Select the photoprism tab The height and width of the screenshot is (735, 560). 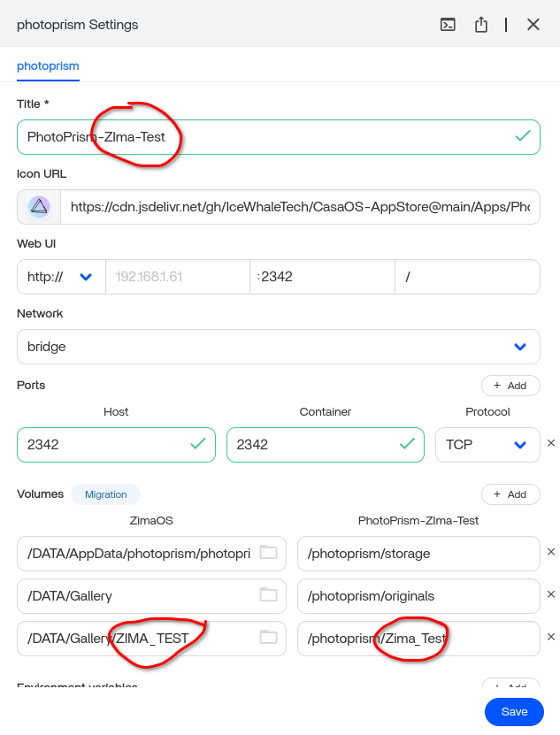48,66
